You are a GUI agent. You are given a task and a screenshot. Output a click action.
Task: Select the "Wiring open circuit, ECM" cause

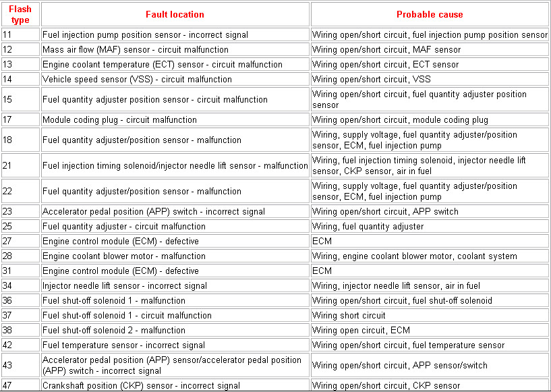tap(361, 330)
